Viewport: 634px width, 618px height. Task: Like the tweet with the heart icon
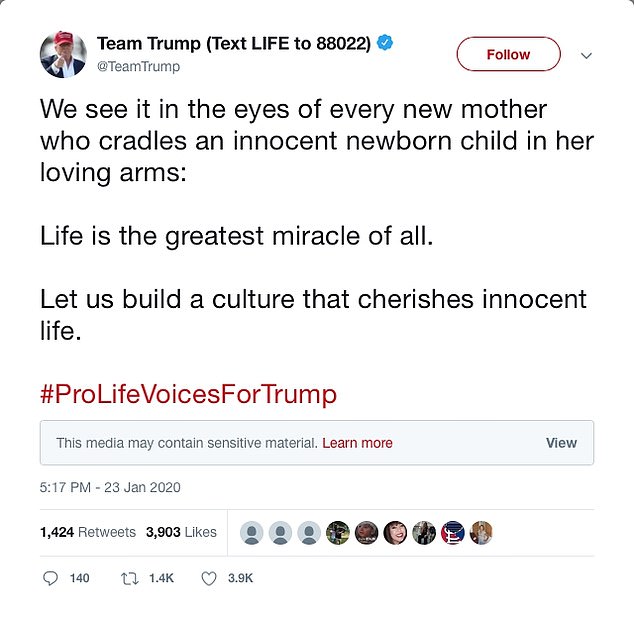click(209, 578)
